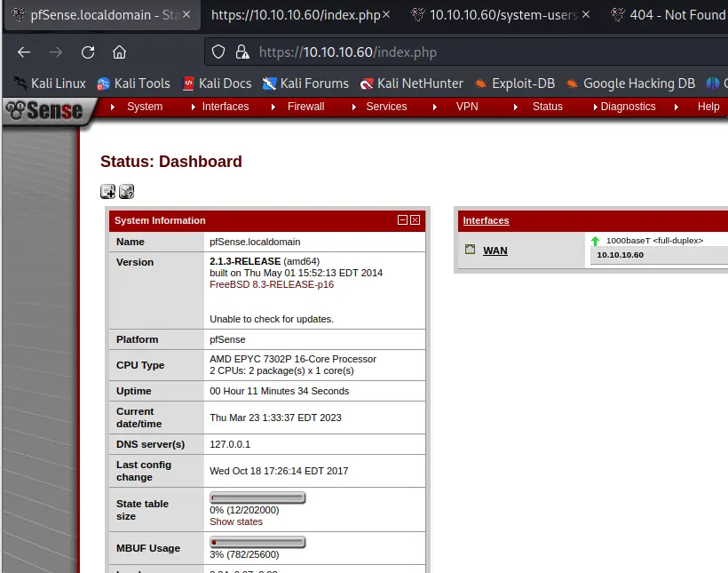
Task: Expand the Firewall menu
Action: [x=305, y=107]
